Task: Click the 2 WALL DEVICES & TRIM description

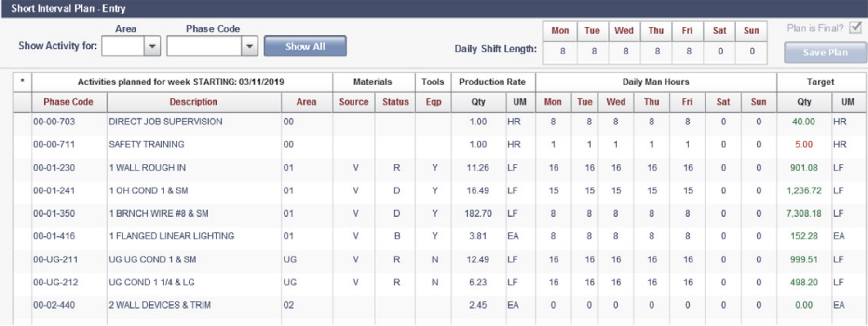Action: pos(160,305)
